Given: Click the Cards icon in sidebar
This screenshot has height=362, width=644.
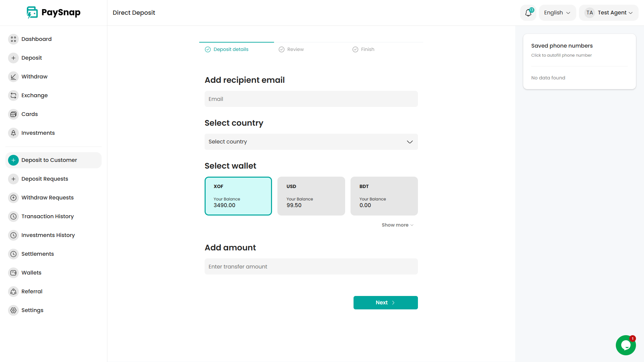Looking at the screenshot, I should click(13, 114).
